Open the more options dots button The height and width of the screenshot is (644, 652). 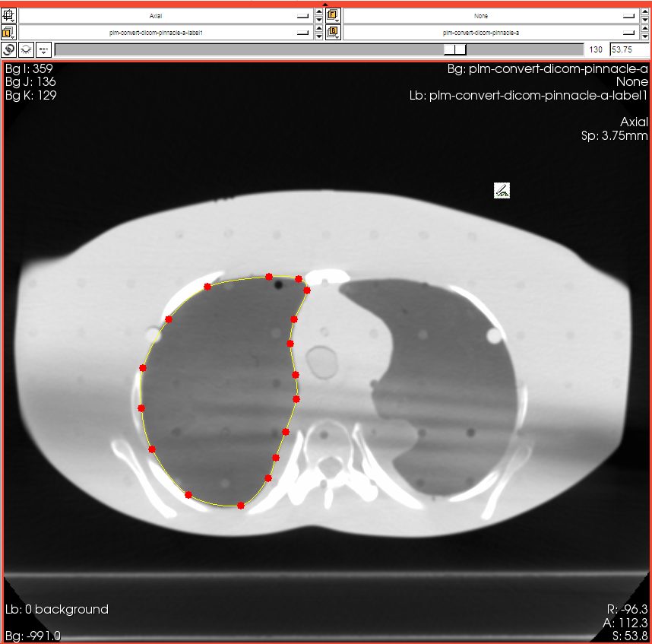pyautogui.click(x=43, y=49)
